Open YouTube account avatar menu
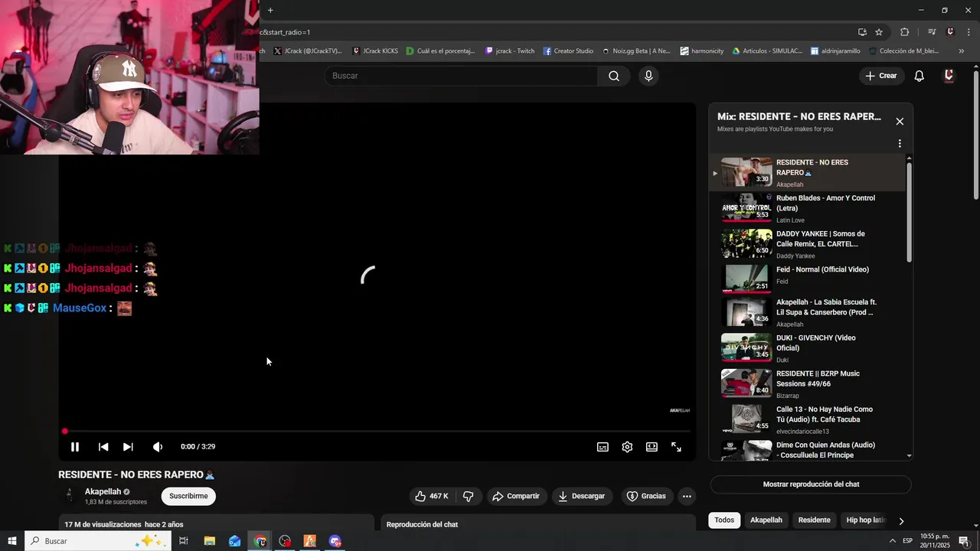This screenshot has height=551, width=980. [x=949, y=76]
